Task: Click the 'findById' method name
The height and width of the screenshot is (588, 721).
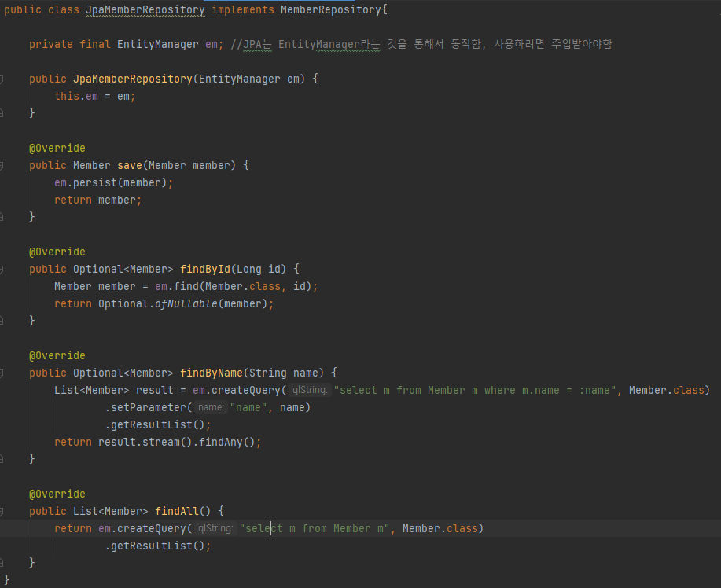Action: point(205,270)
